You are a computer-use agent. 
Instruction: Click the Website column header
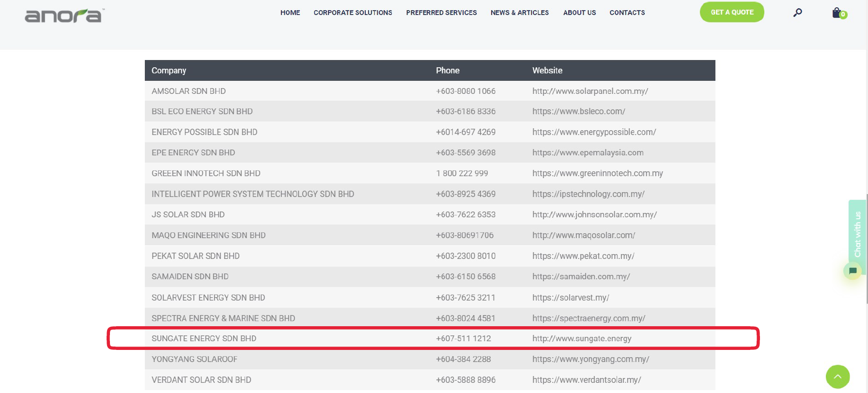(x=547, y=70)
